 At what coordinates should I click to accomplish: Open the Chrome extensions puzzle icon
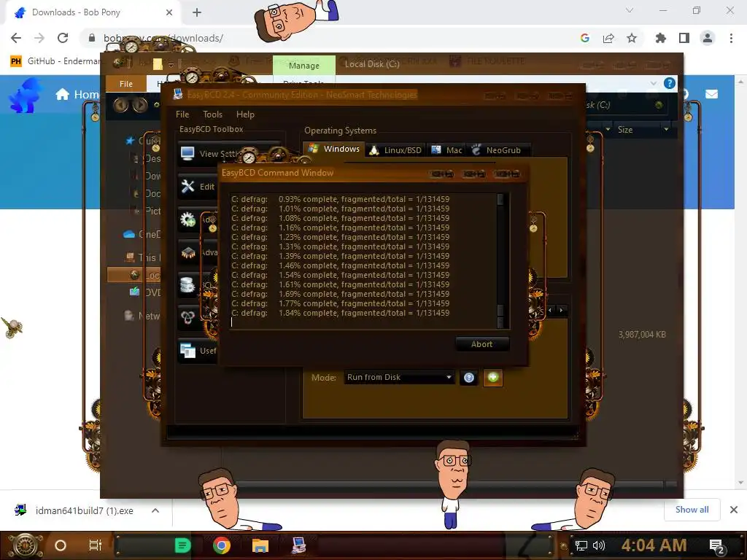(x=660, y=38)
